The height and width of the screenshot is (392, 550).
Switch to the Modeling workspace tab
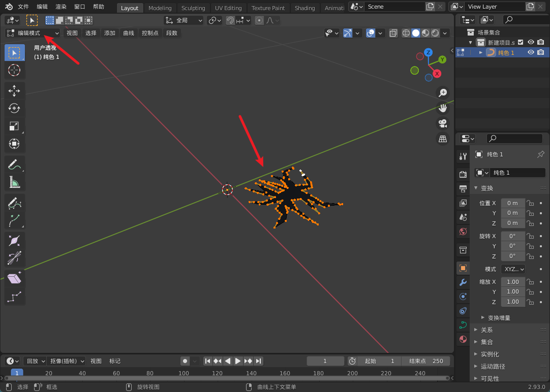[160, 8]
